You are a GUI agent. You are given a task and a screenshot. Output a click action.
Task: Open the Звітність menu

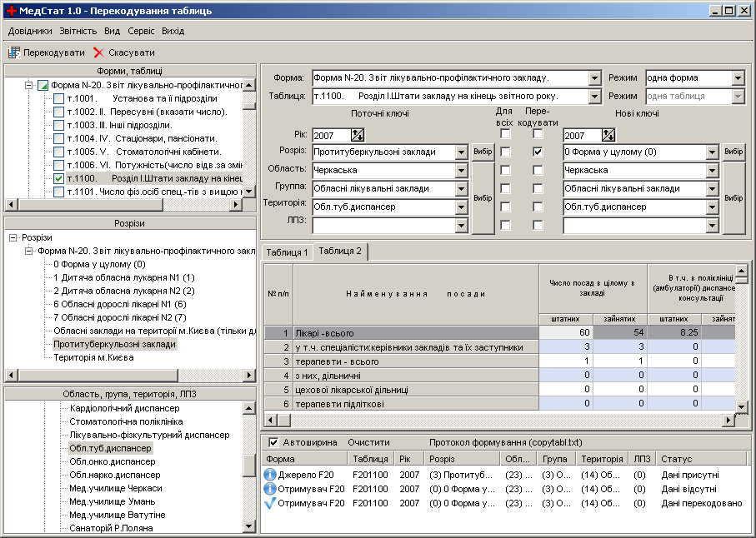(78, 31)
